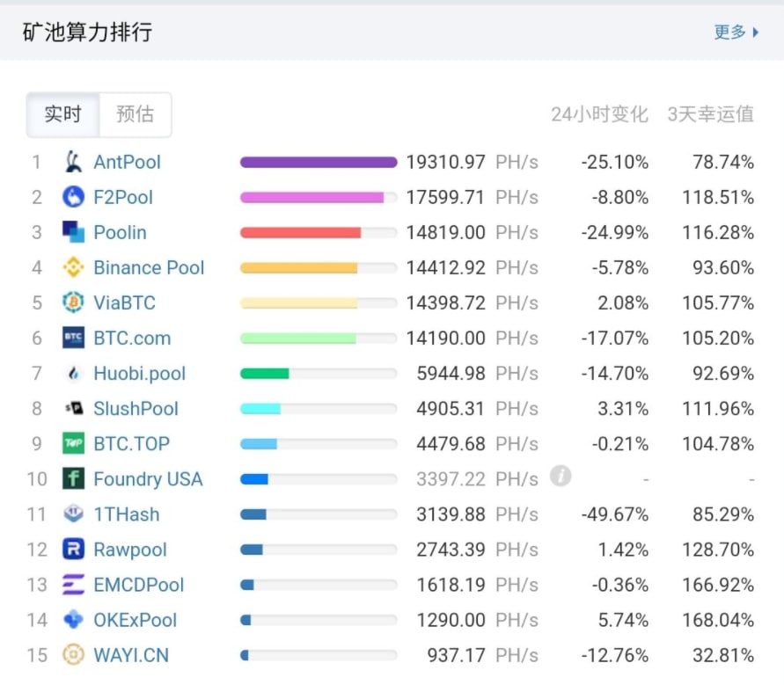Viewport: 784px width, 685px height.
Task: Open the Binance Pool link
Action: pos(149,268)
